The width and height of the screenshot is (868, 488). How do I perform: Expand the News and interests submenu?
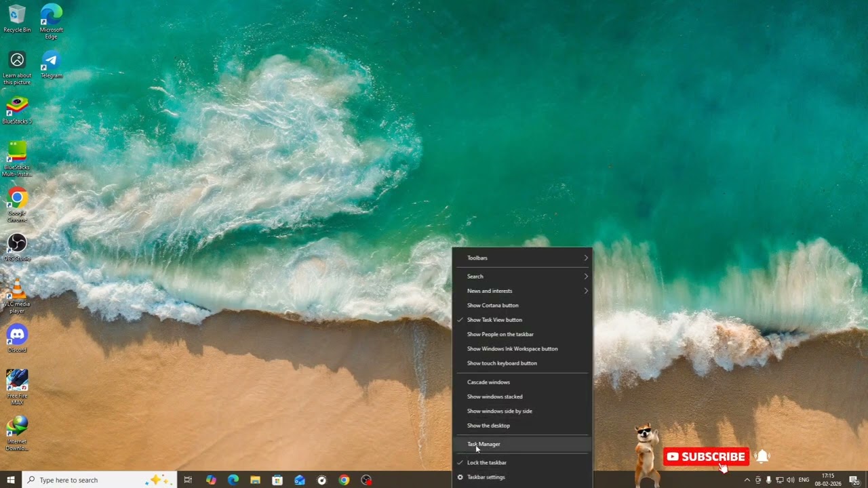pos(522,291)
